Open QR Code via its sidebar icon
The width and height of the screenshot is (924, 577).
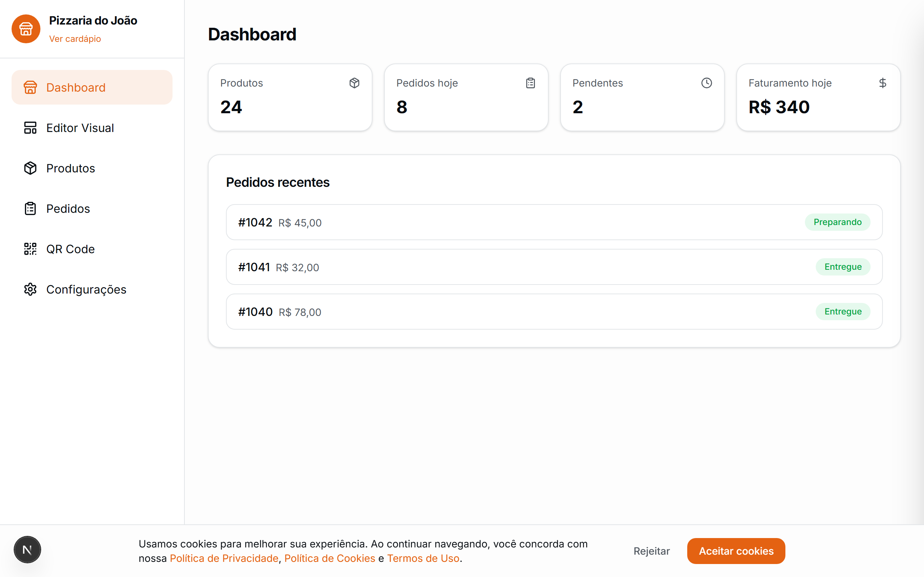point(30,249)
